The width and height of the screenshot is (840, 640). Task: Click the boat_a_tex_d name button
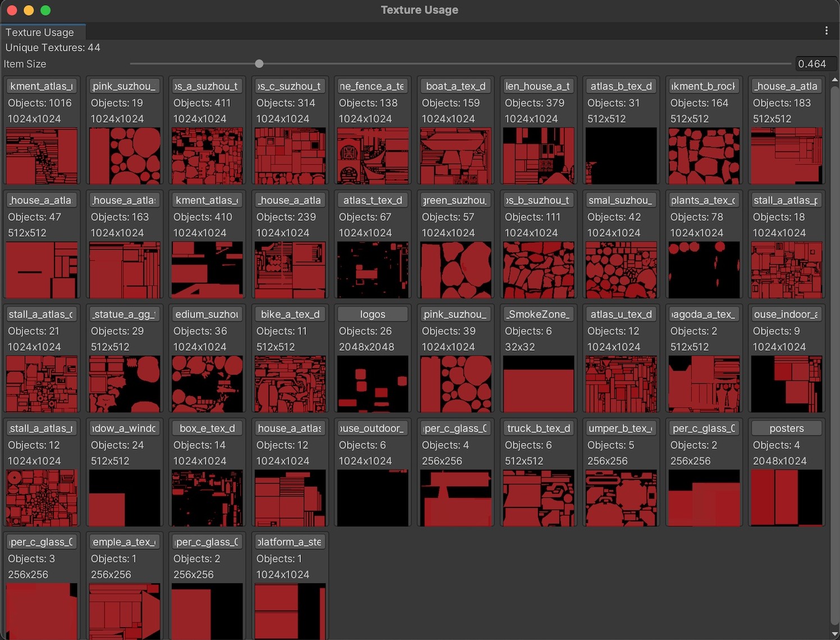click(x=455, y=87)
